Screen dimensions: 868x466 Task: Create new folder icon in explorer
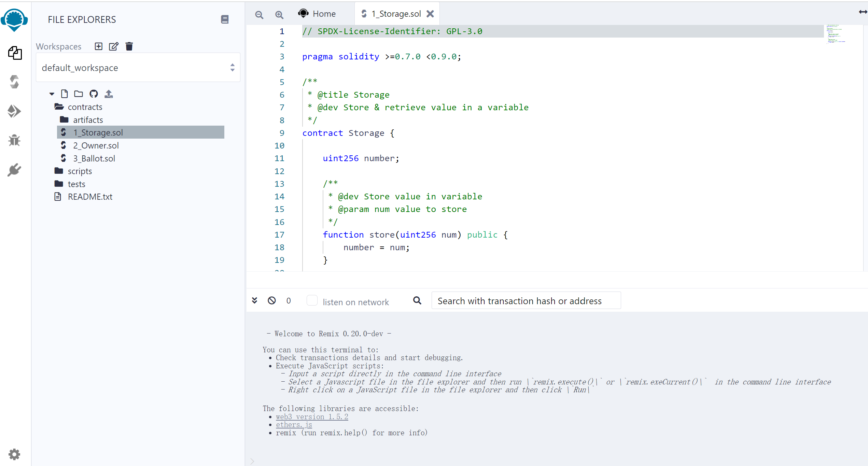click(x=79, y=94)
